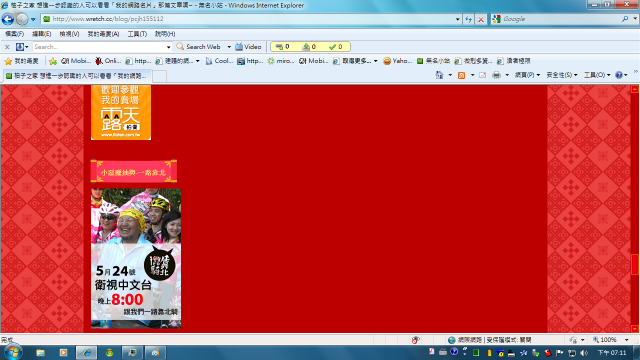Expand the 取得更多 bookmark dropdown
The width and height of the screenshot is (640, 360).
pyautogui.click(x=376, y=61)
